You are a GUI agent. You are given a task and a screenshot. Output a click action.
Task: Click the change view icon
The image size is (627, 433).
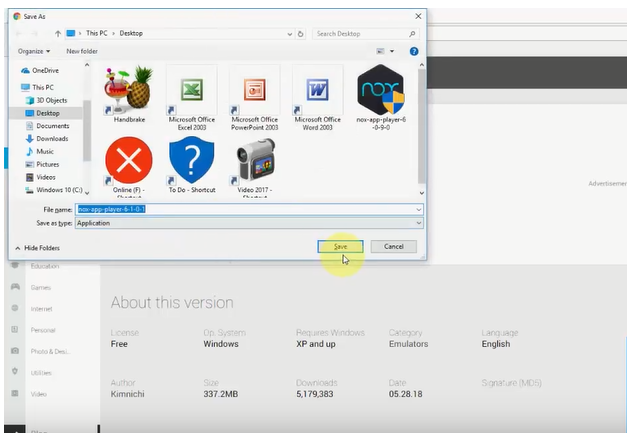coord(380,51)
